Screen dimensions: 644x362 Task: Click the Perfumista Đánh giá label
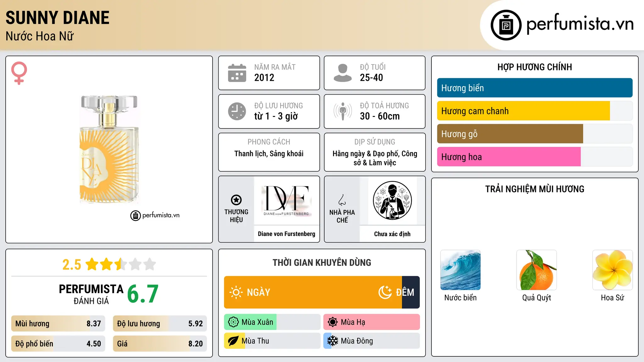[x=91, y=294]
